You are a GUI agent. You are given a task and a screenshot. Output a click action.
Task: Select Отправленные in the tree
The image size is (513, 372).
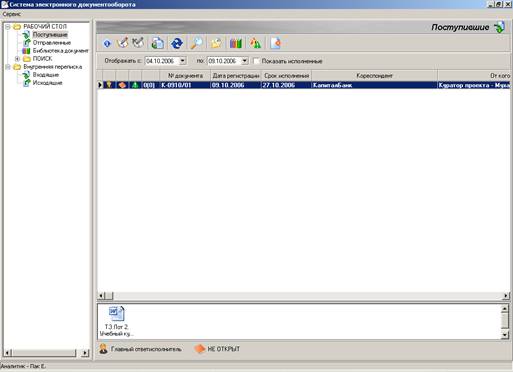pyautogui.click(x=52, y=43)
